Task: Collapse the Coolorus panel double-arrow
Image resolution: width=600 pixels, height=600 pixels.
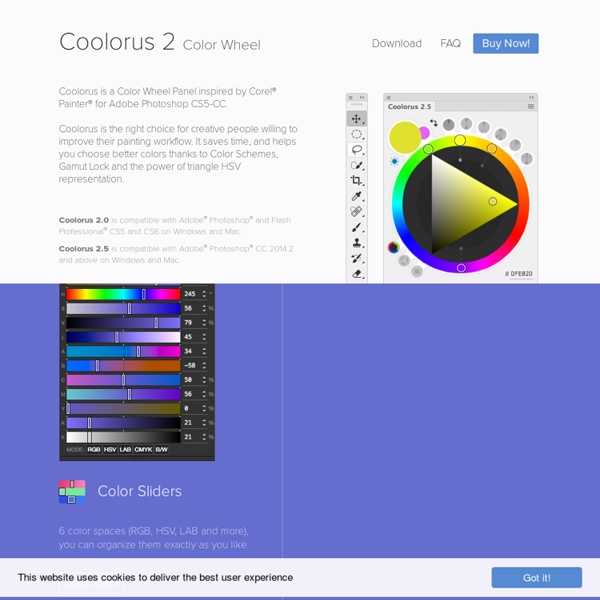Action: click(x=531, y=98)
